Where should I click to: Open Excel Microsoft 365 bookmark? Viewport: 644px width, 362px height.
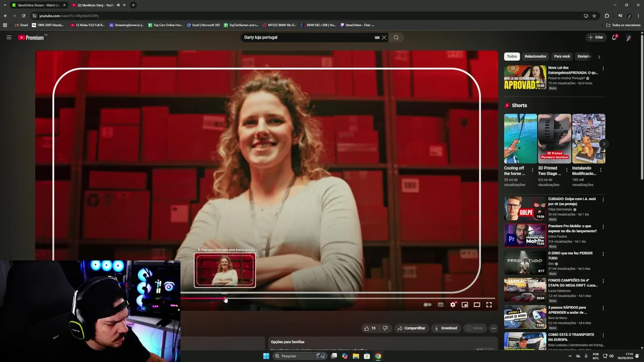(x=203, y=25)
